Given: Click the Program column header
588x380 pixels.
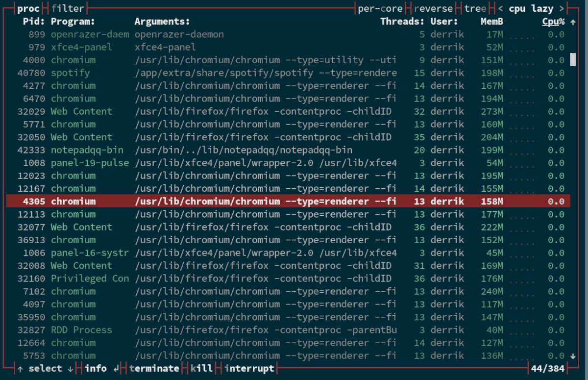Looking at the screenshot, I should [x=73, y=22].
